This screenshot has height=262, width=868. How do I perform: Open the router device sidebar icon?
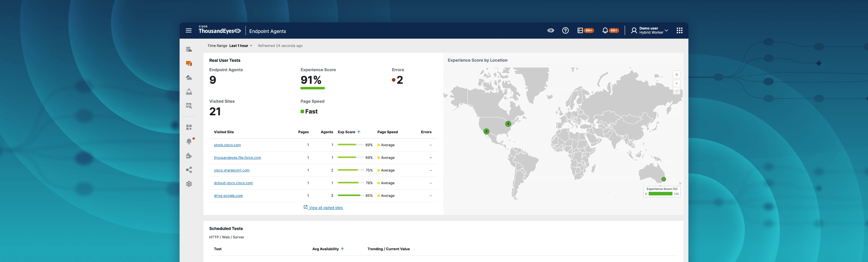click(x=189, y=92)
